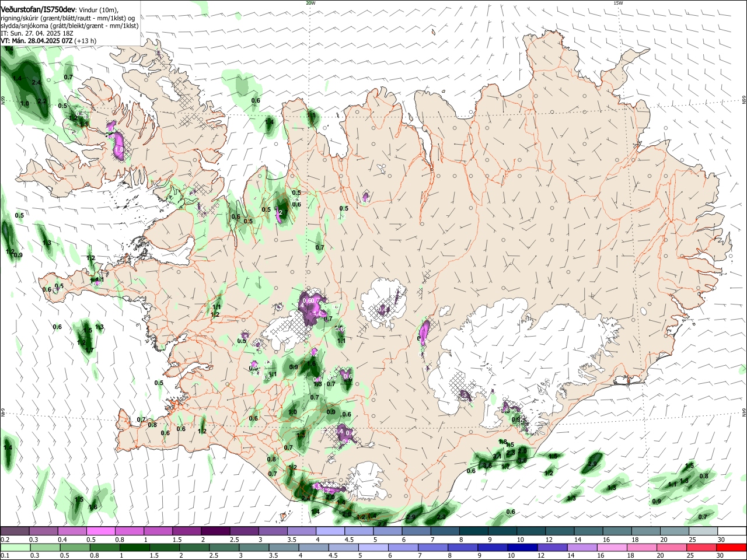Click the 20W longitude label at top
Image resolution: width=747 pixels, height=560 pixels.
310,3
